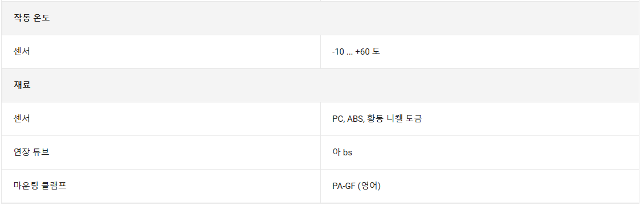Click the 도 unit after +60
The width and height of the screenshot is (644, 206).
point(376,52)
